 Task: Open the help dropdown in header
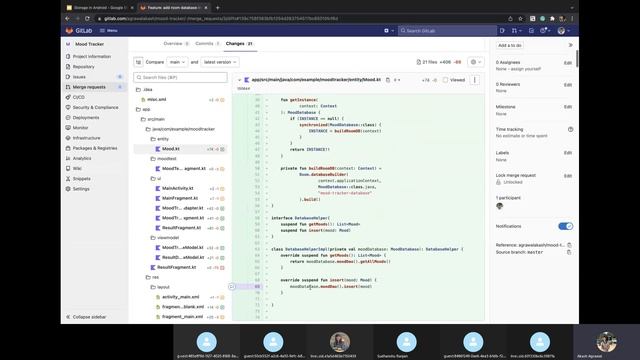545,31
